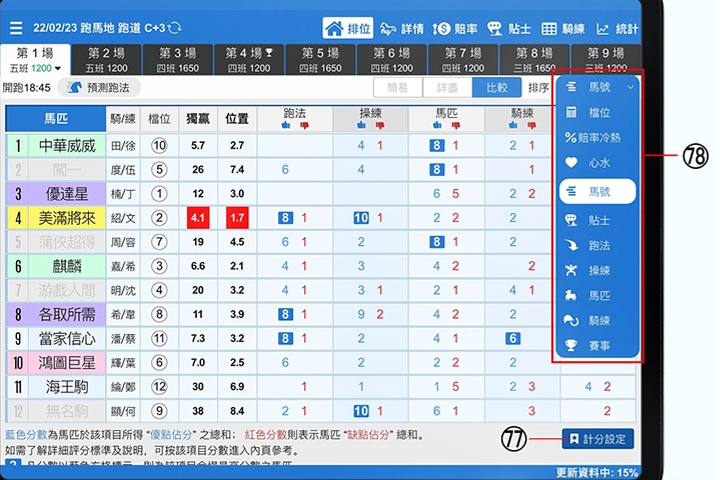The width and height of the screenshot is (720, 480).
Task: Sort by 馬匹 in dropdown
Action: [597, 295]
